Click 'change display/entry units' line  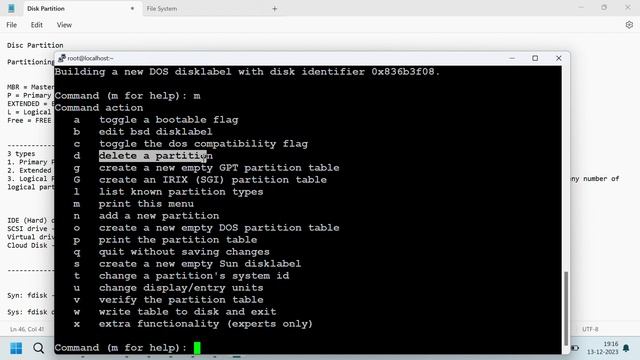coord(181,288)
